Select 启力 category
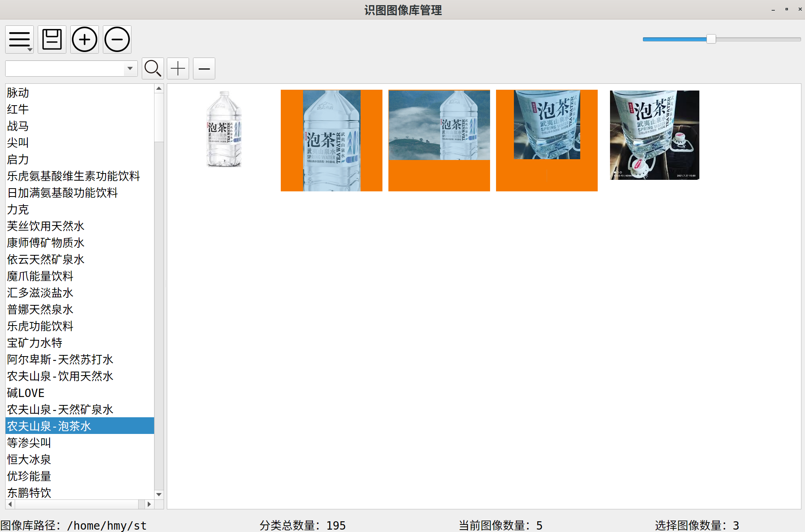805x532 pixels. tap(79, 159)
